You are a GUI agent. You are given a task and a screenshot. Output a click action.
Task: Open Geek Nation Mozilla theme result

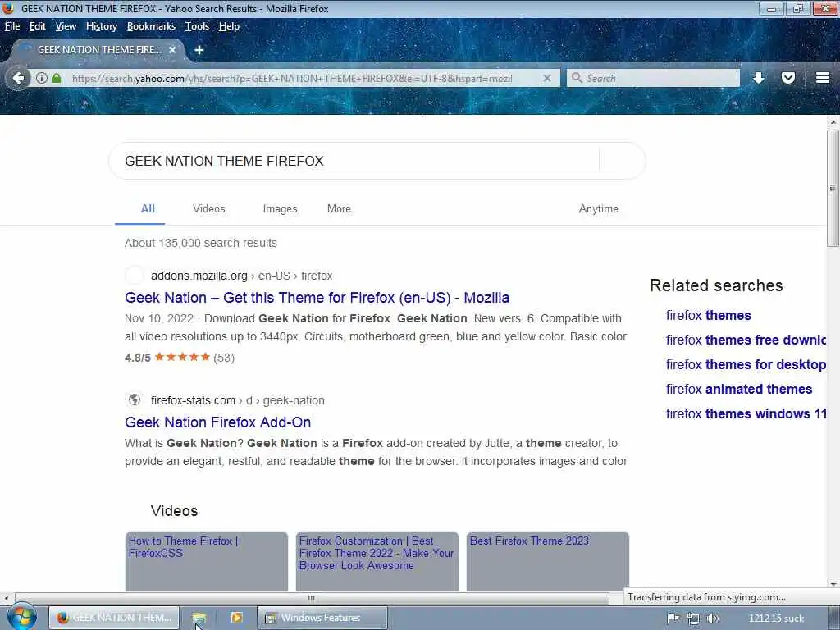coord(317,297)
